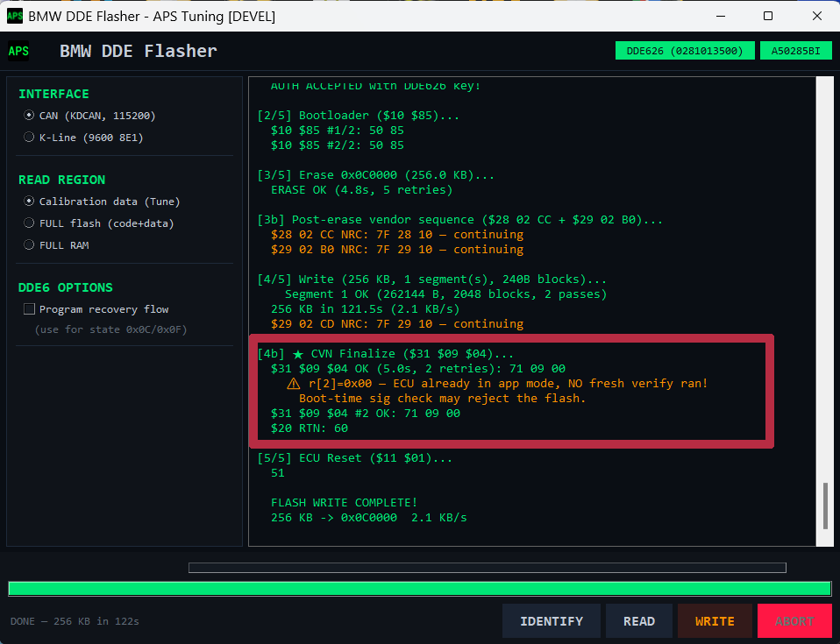Image resolution: width=840 pixels, height=644 pixels.
Task: Click the A50285BI badge
Action: [795, 51]
